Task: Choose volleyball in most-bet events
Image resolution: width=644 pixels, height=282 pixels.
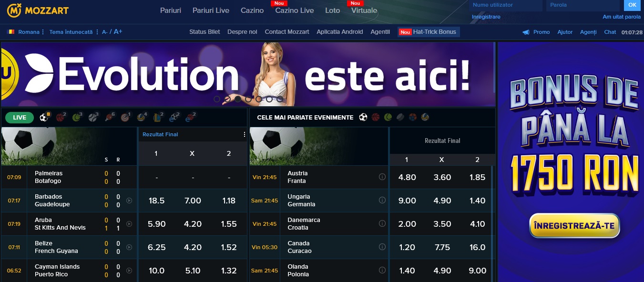Action: point(425,117)
